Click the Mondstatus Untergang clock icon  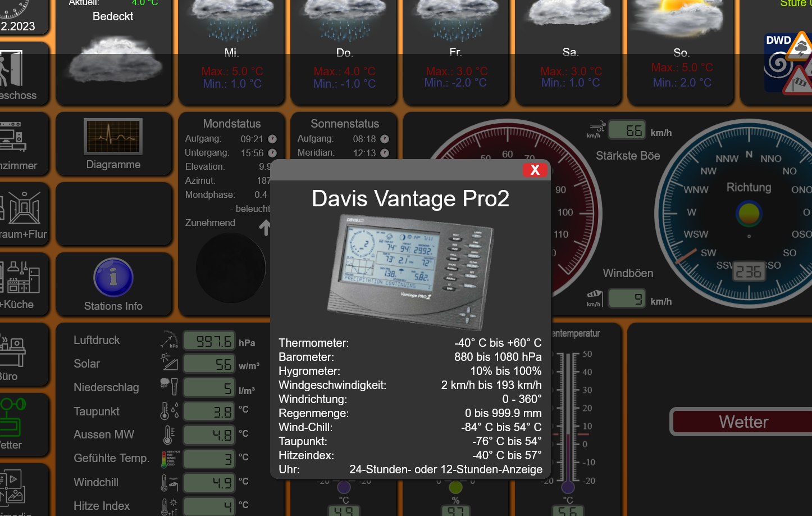click(x=272, y=153)
